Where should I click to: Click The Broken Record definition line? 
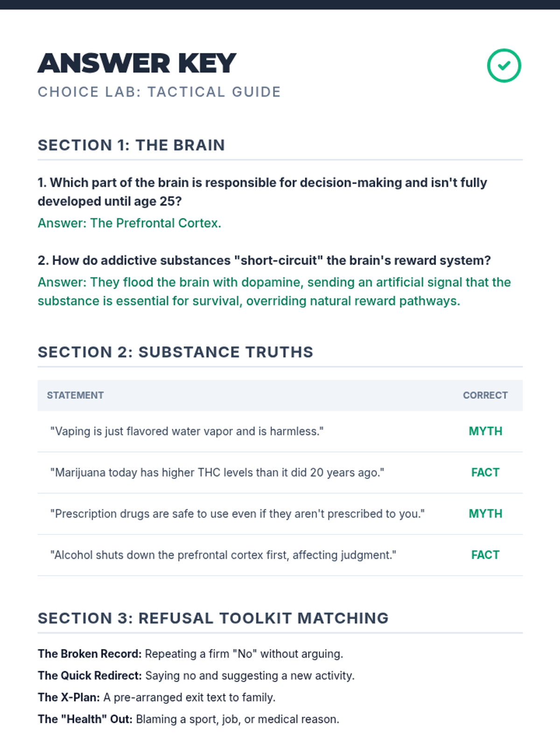pos(190,654)
